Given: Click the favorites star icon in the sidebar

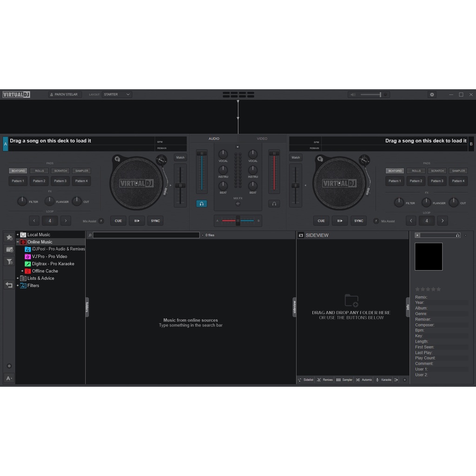Looking at the screenshot, I should click(x=9, y=237).
